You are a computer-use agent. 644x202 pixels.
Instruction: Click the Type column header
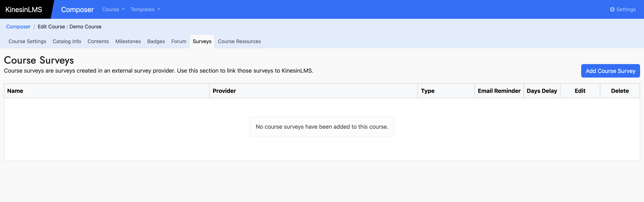pyautogui.click(x=428, y=91)
